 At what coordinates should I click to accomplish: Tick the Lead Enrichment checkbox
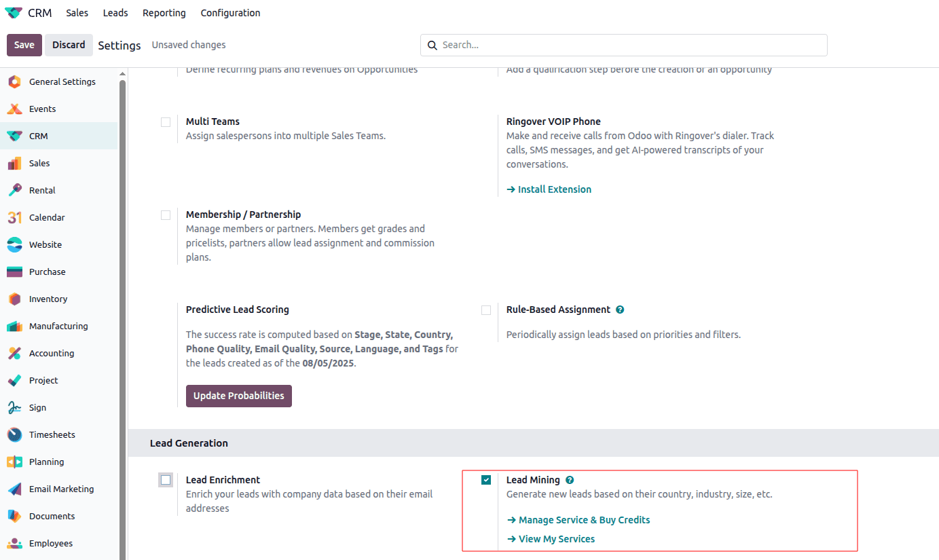tap(166, 481)
